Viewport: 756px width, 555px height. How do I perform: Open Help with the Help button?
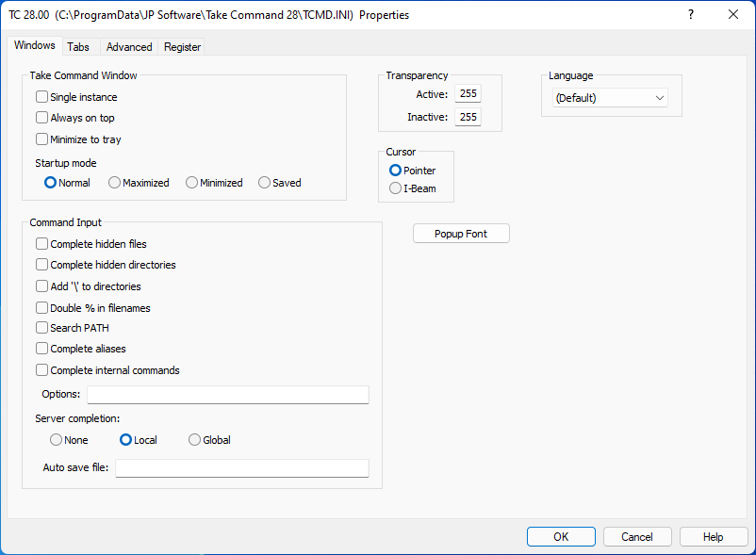tap(713, 537)
